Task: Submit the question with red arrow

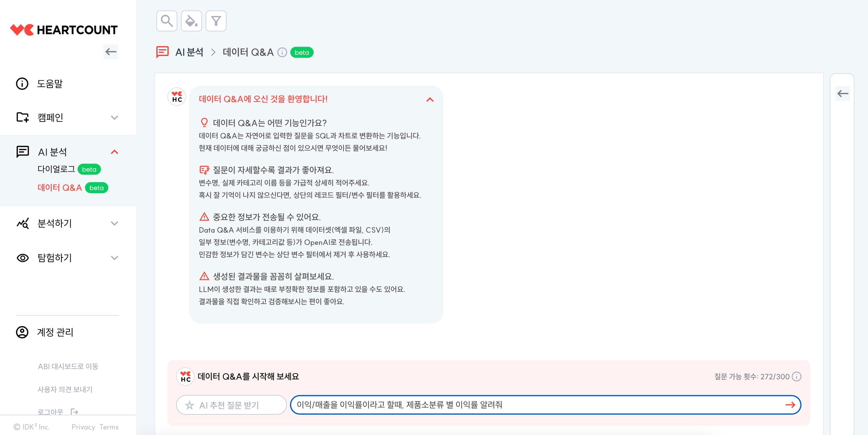Action: [x=790, y=405]
